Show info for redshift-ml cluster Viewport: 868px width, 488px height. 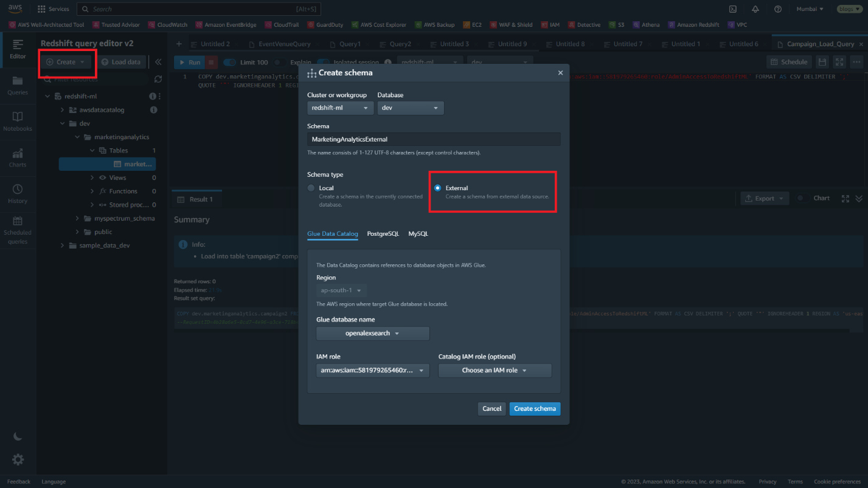(x=153, y=97)
